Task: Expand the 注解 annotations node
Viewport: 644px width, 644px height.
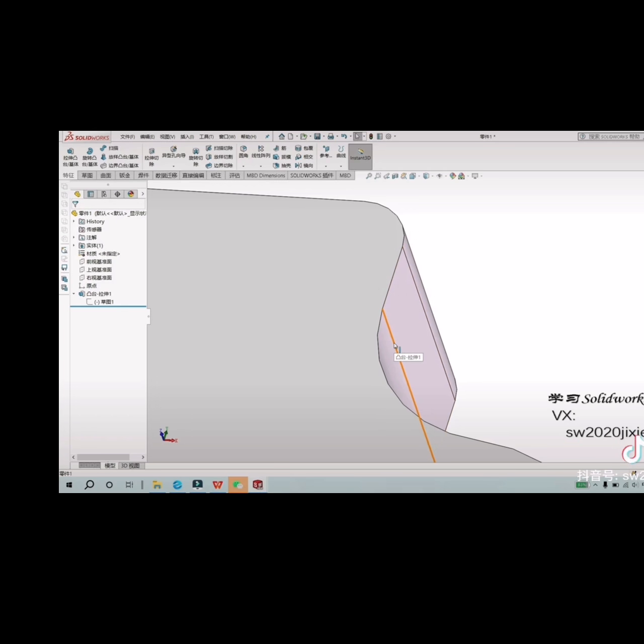Action: coord(74,237)
